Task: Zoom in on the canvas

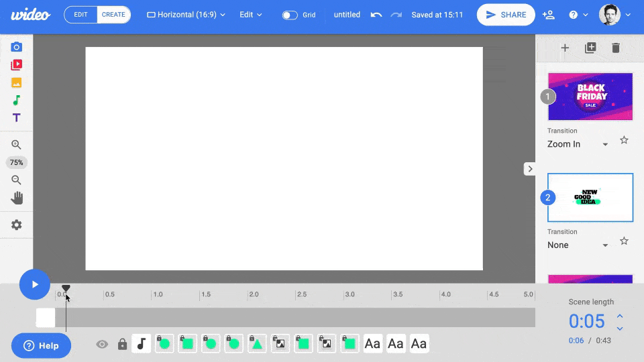Action: tap(16, 145)
